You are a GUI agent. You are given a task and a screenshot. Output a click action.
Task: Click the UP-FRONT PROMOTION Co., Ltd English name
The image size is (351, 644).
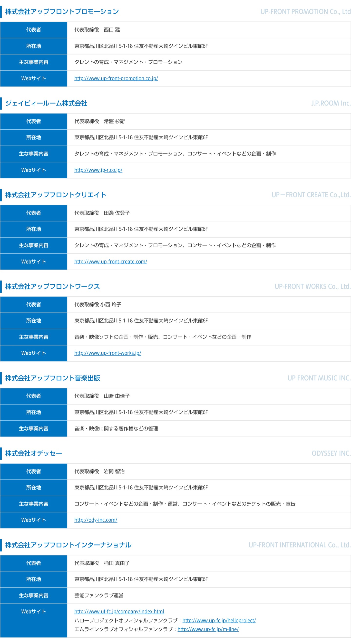(305, 11)
